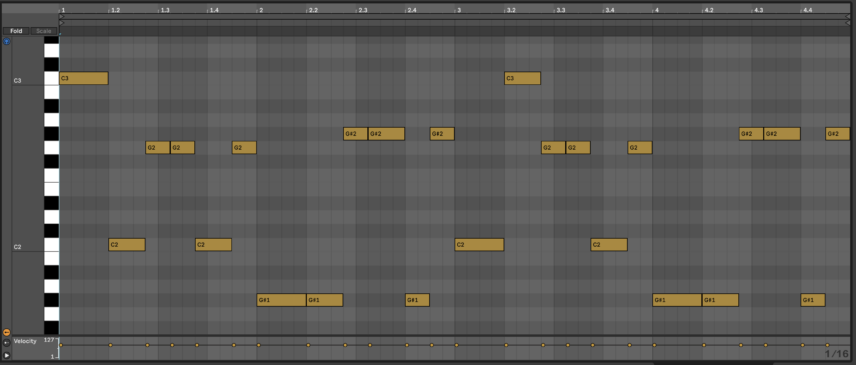Click the Fold button
This screenshot has height=365, width=856.
point(16,31)
